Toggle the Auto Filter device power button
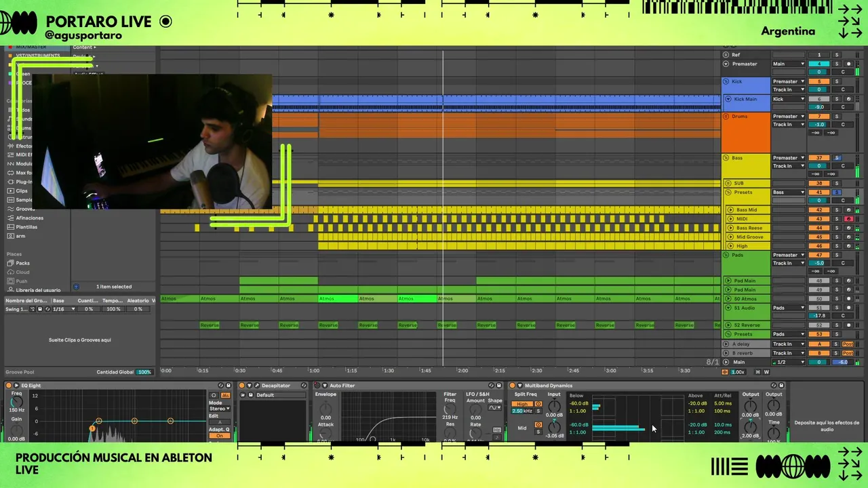 (x=317, y=386)
